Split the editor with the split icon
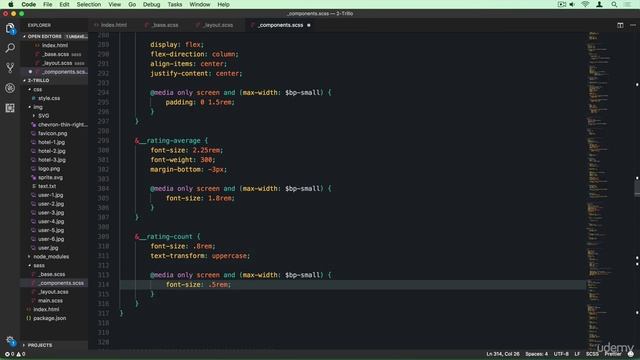640x360 pixels. (620, 25)
